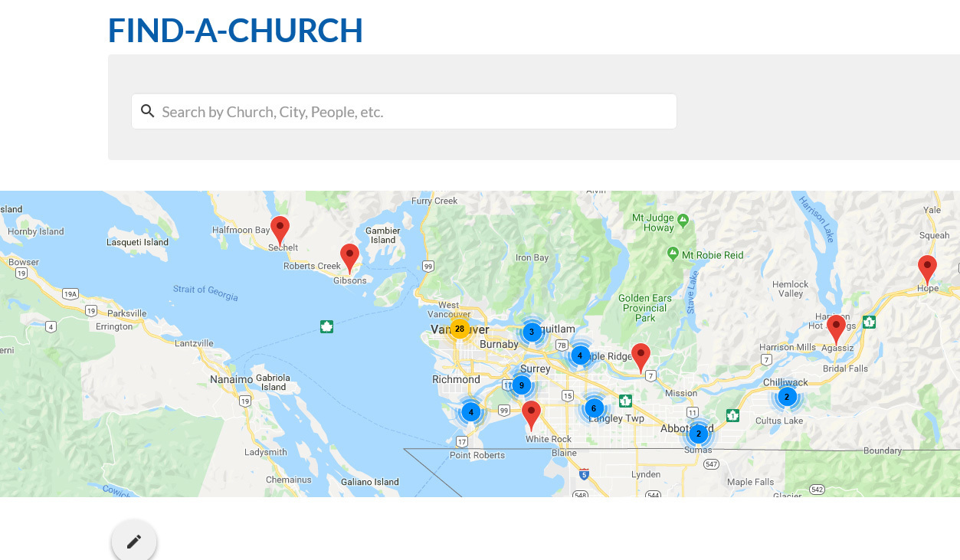960x560 pixels.
Task: Click the search magnifier icon
Action: [x=148, y=112]
